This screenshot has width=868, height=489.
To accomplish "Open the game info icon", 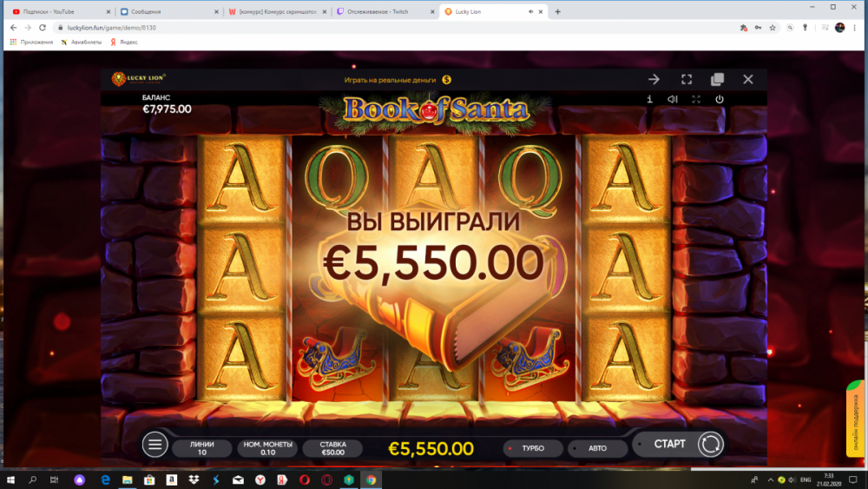I will pyautogui.click(x=649, y=99).
